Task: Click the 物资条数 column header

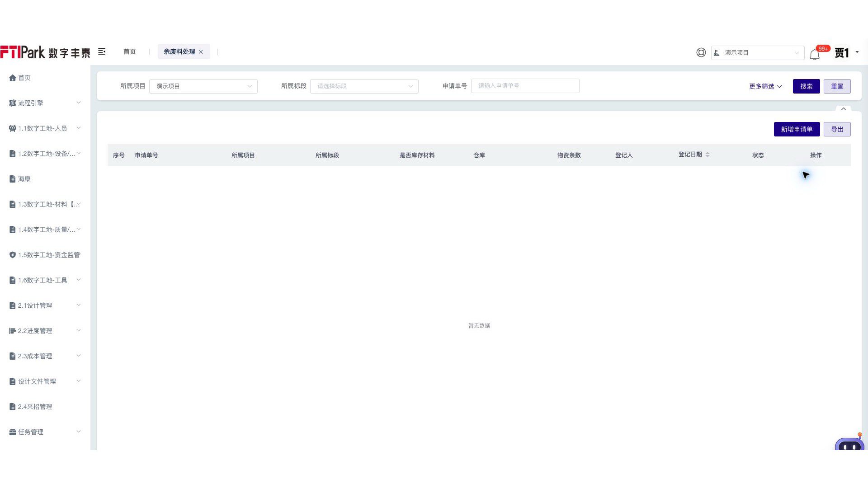Action: (x=569, y=155)
